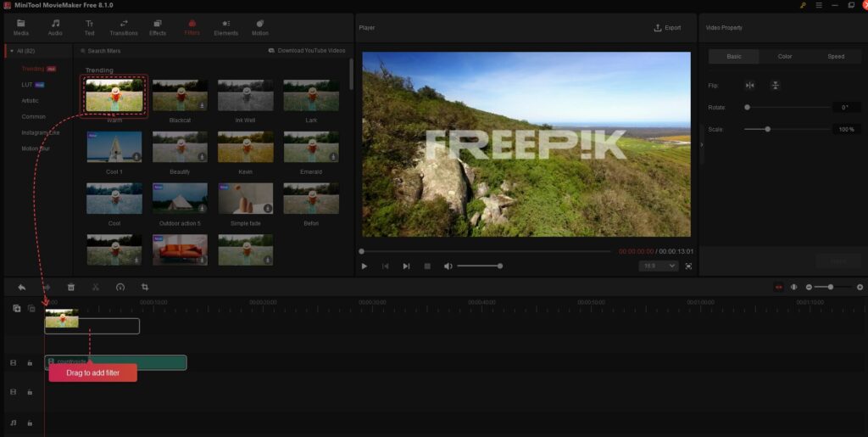Lock the audio track
The height and width of the screenshot is (437, 868).
(30, 423)
